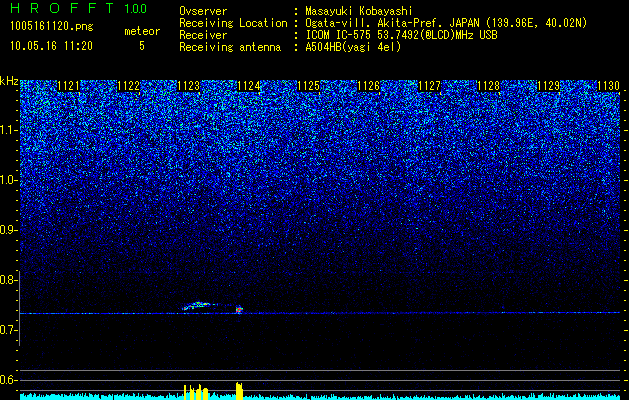Click the yellow detection bars below 1123

point(196,392)
